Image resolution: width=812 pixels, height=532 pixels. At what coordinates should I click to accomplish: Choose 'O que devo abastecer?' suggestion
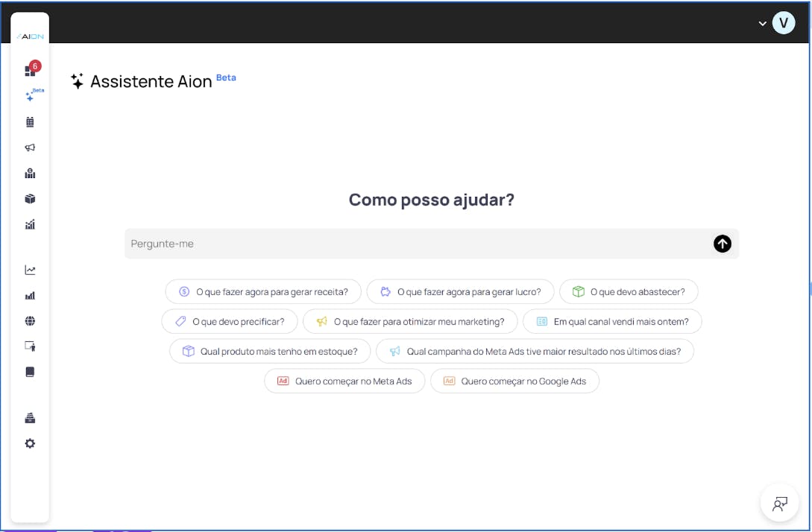pyautogui.click(x=629, y=292)
